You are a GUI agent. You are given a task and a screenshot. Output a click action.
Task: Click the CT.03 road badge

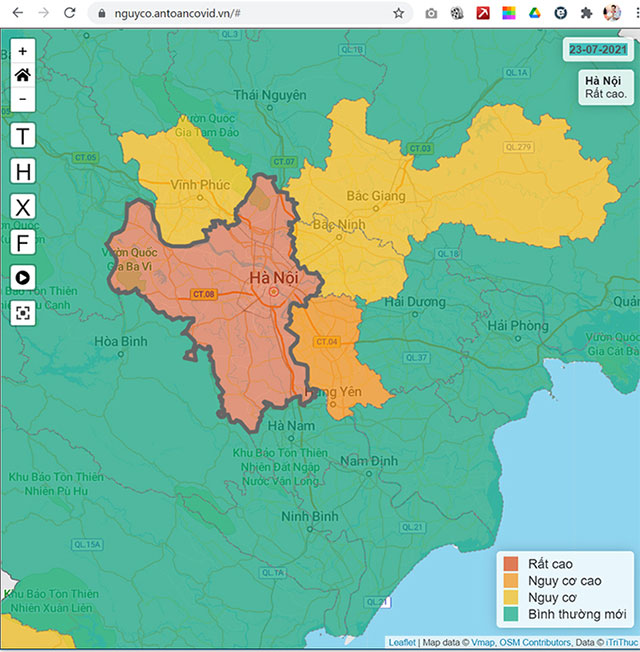(x=420, y=148)
